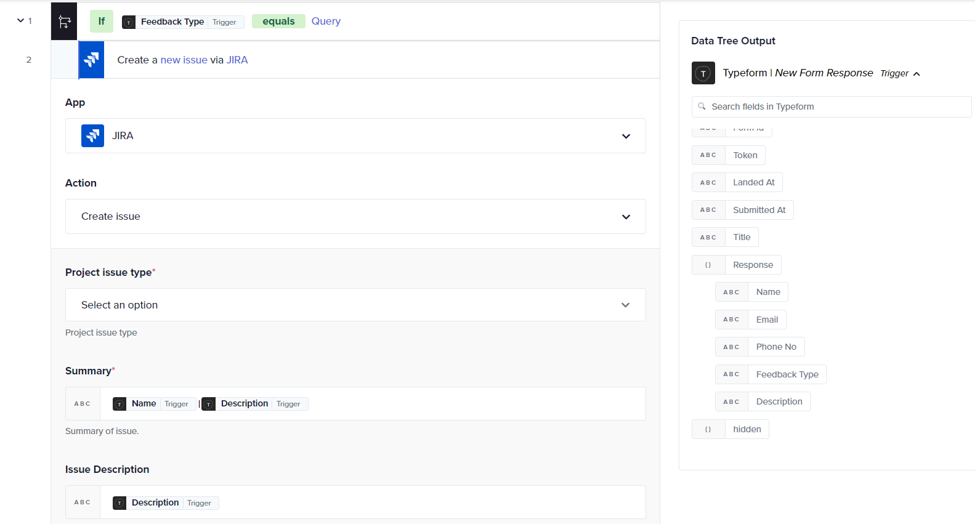This screenshot has height=524, width=980.
Task: Focus the Search fields in Typeform box
Action: [831, 107]
